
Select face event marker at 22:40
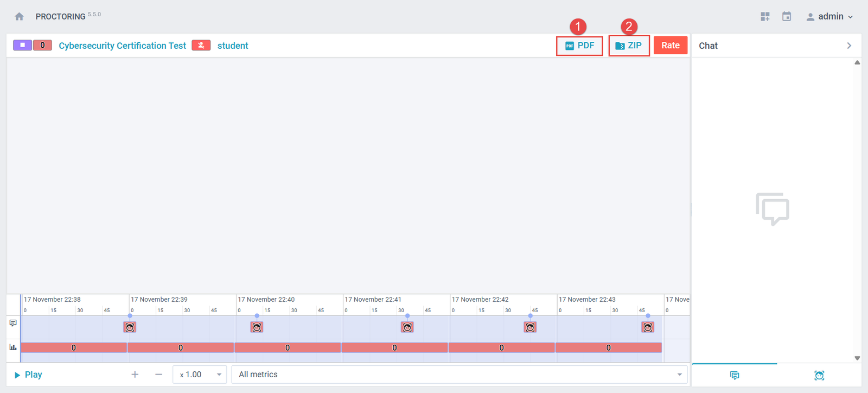(257, 327)
